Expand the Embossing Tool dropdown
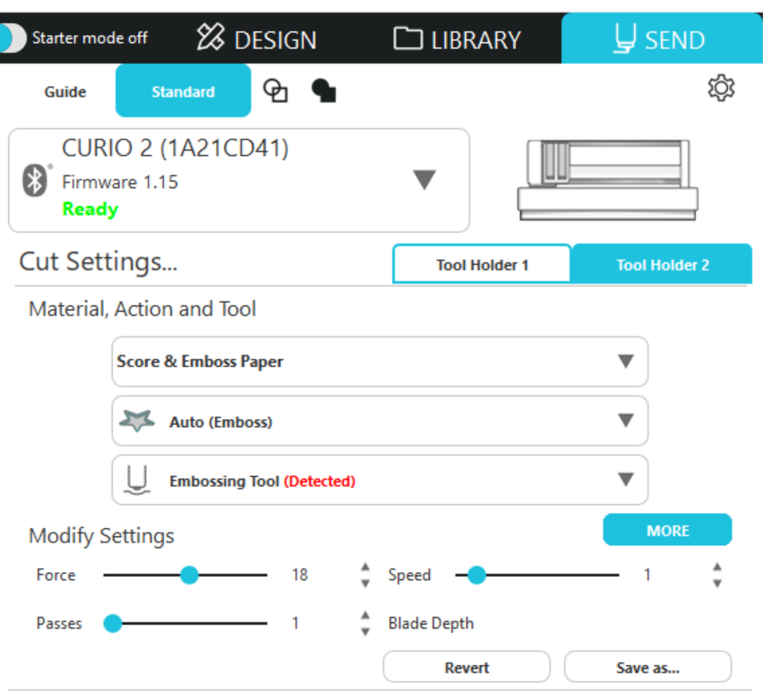Screen dimensions: 763x700 625,480
